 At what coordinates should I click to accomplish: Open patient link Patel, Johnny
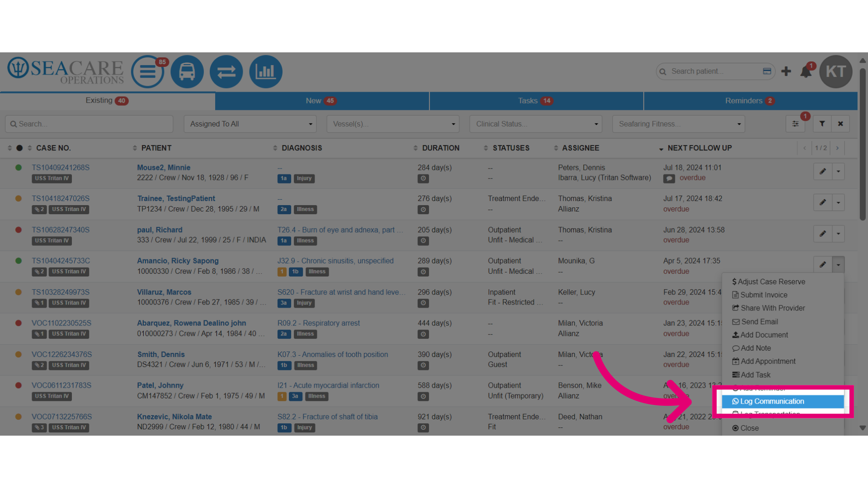[160, 385]
